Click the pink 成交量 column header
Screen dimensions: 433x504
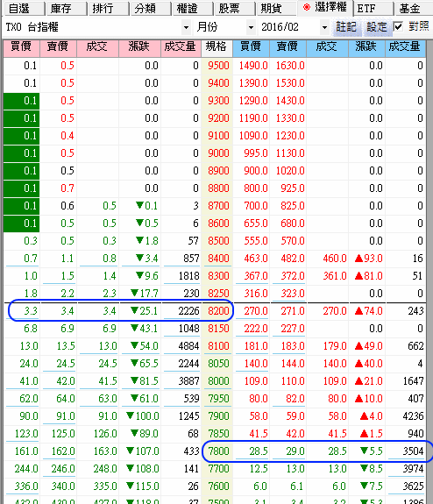point(181,48)
